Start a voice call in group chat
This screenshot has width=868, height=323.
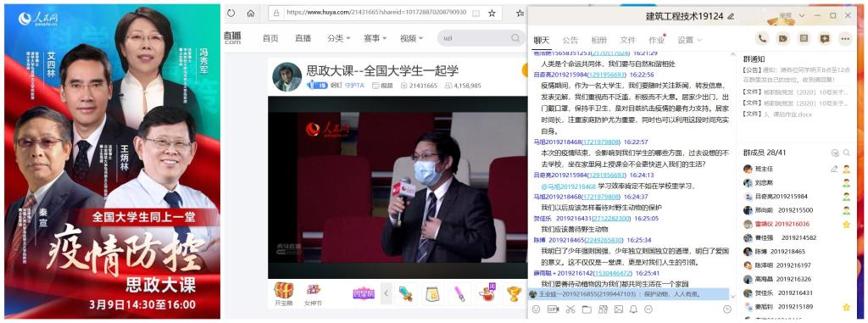pos(762,38)
